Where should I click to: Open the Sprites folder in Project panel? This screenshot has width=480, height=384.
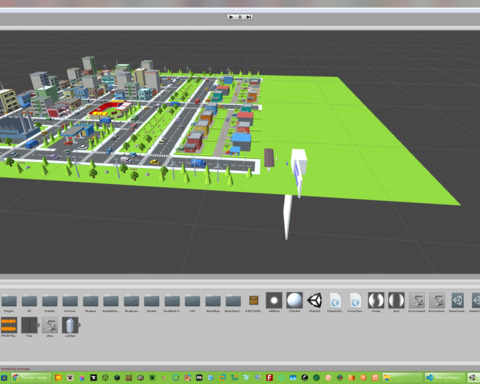(152, 303)
